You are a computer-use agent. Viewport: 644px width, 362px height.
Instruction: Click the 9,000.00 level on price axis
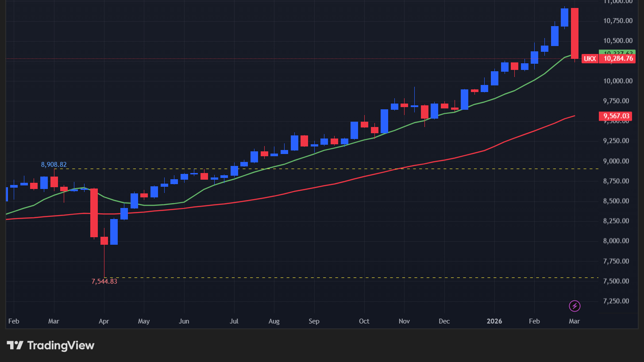[x=617, y=161]
